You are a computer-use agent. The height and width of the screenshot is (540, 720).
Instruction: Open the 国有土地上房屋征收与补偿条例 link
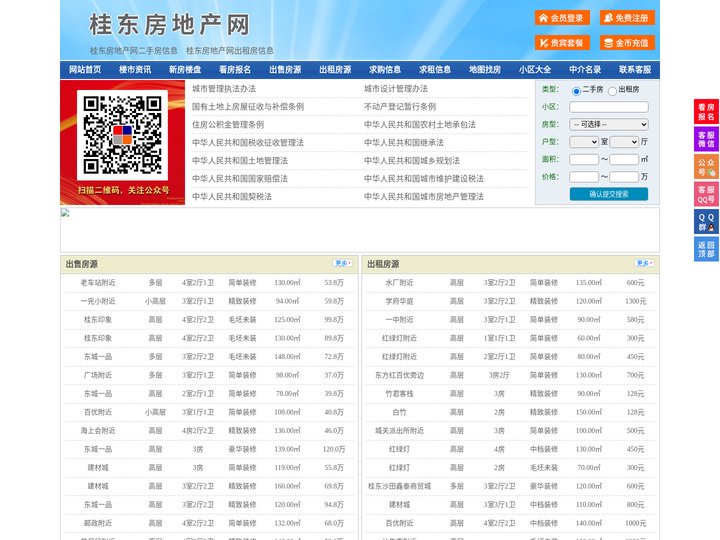tap(248, 107)
